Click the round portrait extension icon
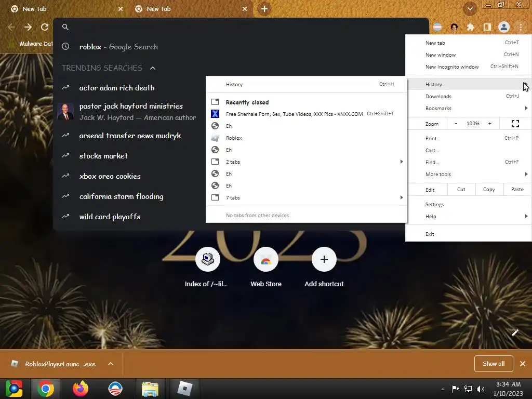The width and height of the screenshot is (532, 399). (x=454, y=27)
